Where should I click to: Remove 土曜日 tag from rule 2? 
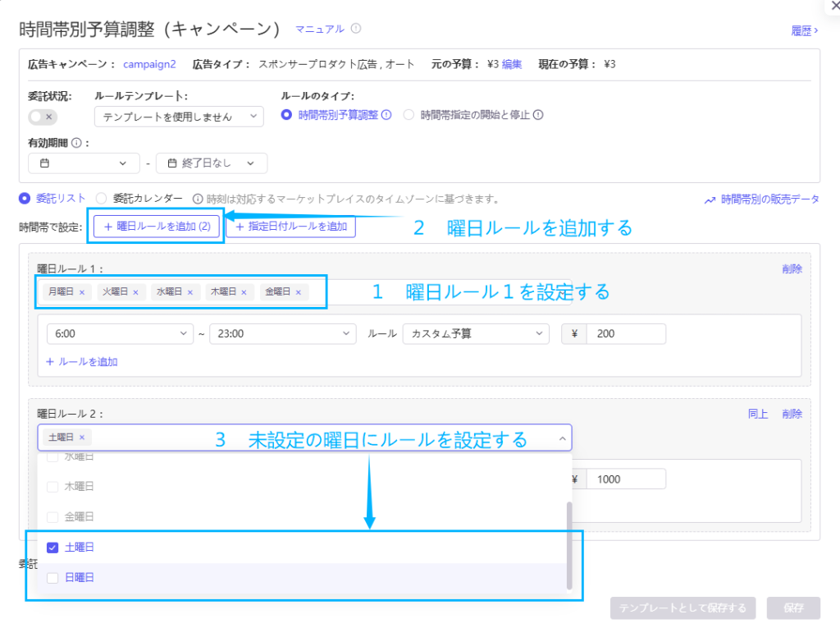tap(82, 438)
